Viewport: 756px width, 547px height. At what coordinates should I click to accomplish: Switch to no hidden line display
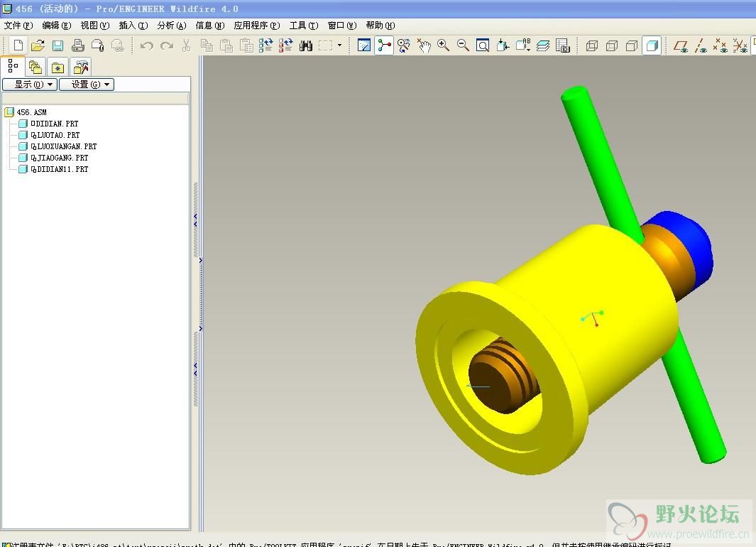pyautogui.click(x=632, y=45)
